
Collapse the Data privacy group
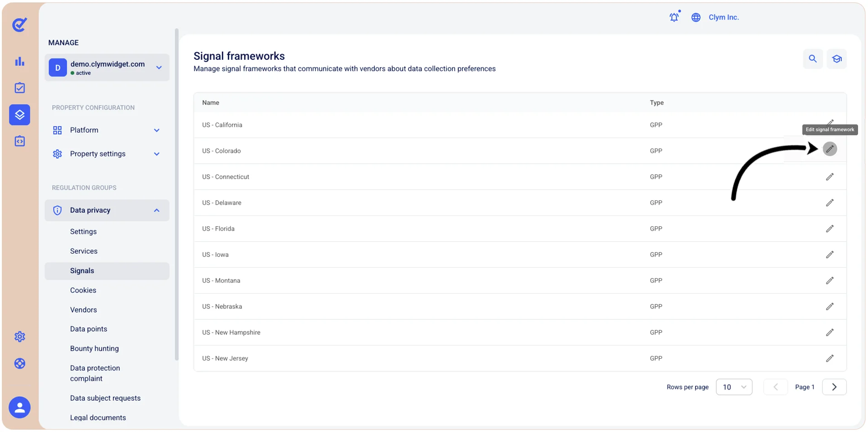pyautogui.click(x=107, y=210)
